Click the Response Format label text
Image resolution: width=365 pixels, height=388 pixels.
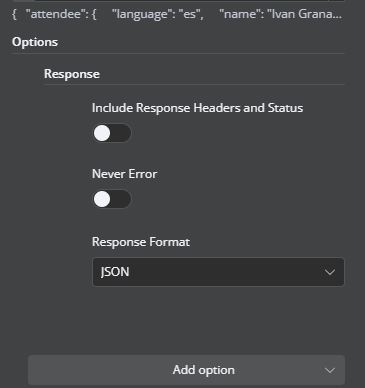pos(141,242)
